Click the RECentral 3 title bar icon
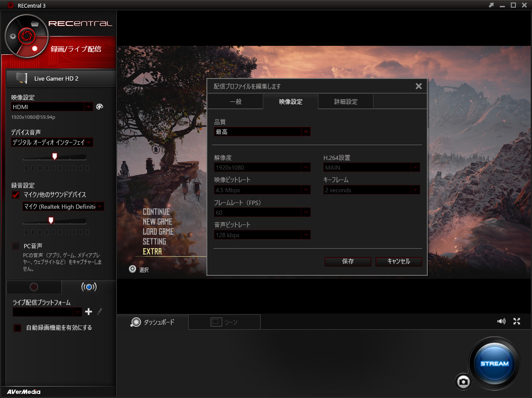The width and height of the screenshot is (532, 398). click(x=11, y=6)
